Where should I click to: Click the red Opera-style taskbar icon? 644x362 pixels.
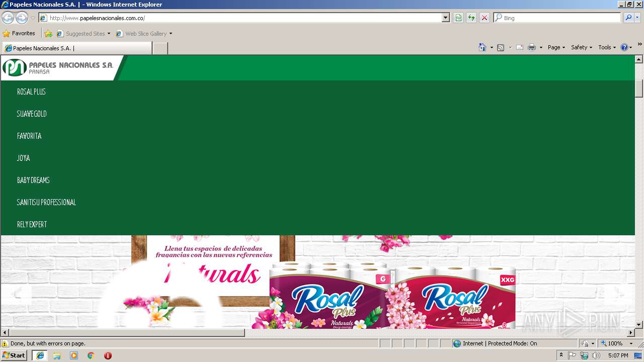pos(108,355)
